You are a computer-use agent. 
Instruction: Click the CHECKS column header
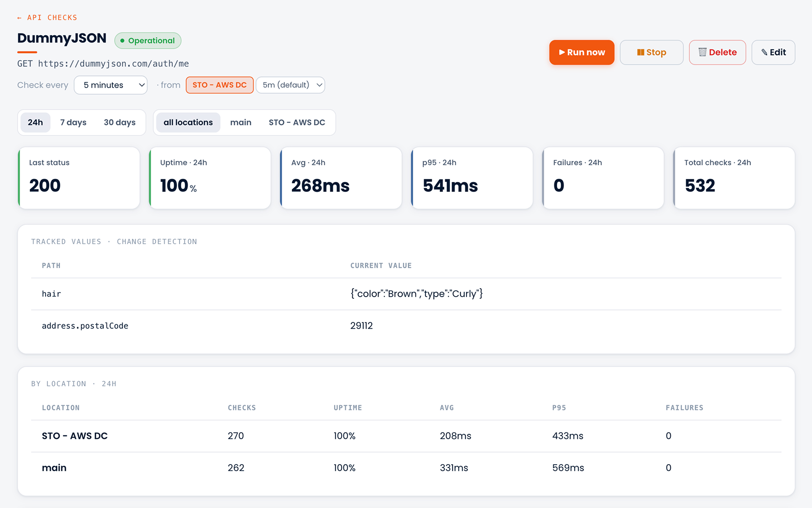[242, 408]
